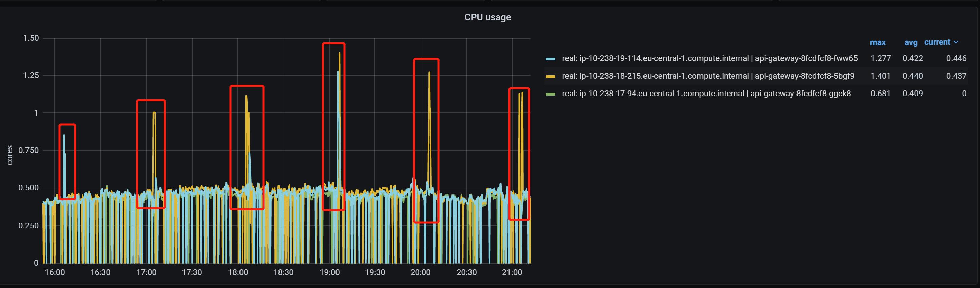This screenshot has width=980, height=288.
Task: Click avg value 0.409 in the legend
Action: click(x=912, y=94)
